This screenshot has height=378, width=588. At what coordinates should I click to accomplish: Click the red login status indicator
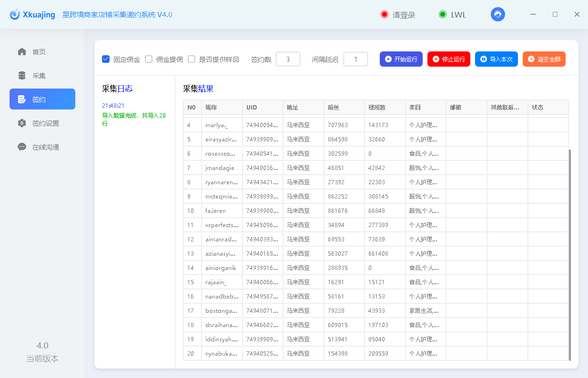(385, 14)
